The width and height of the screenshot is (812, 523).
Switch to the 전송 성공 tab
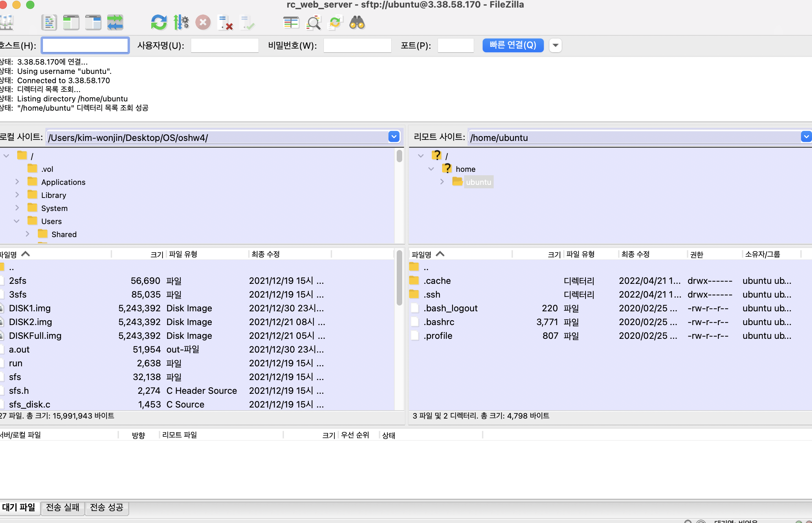pos(107,507)
